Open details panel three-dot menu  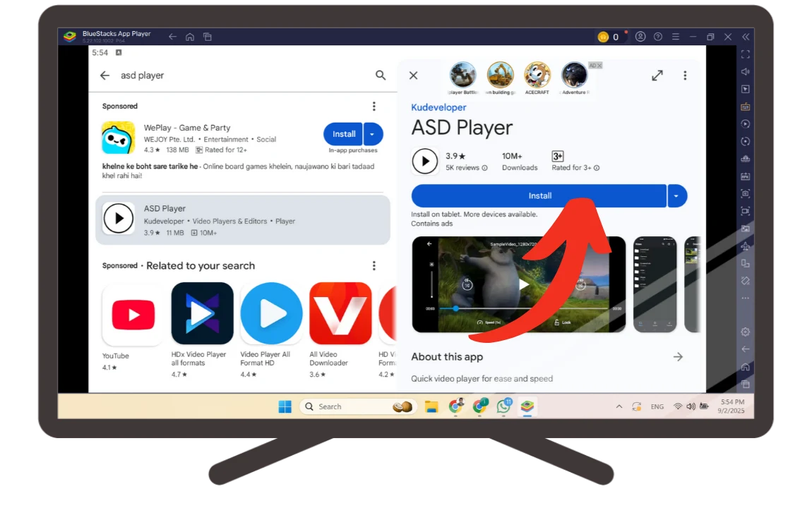(685, 75)
